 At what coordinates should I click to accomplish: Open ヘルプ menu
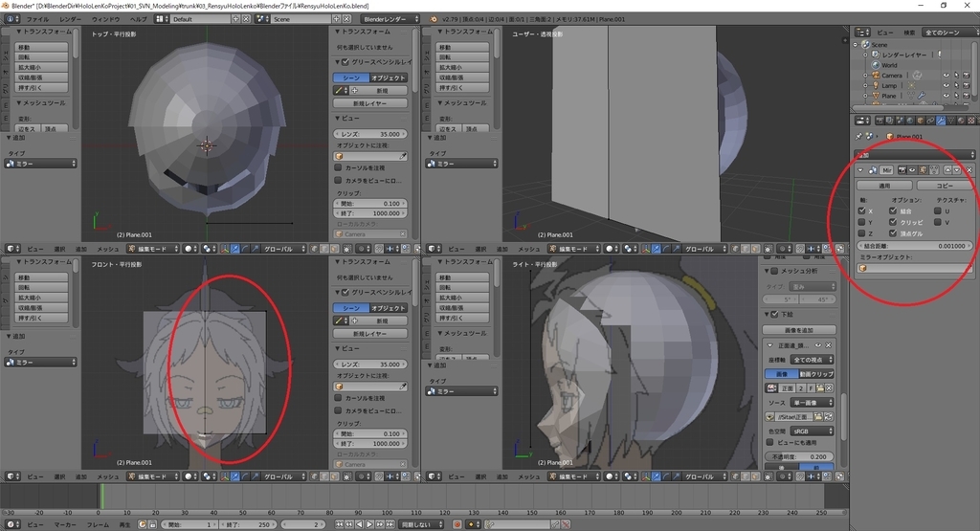pyautogui.click(x=138, y=19)
